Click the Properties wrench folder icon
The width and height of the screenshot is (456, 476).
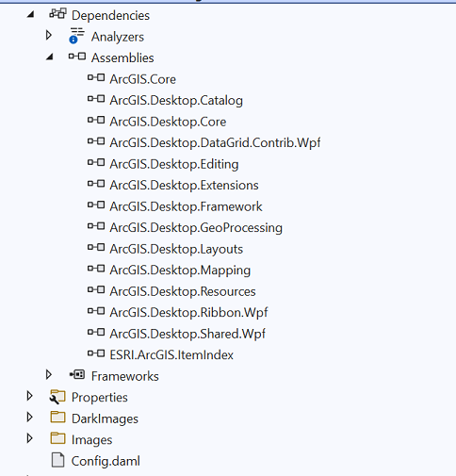57,397
